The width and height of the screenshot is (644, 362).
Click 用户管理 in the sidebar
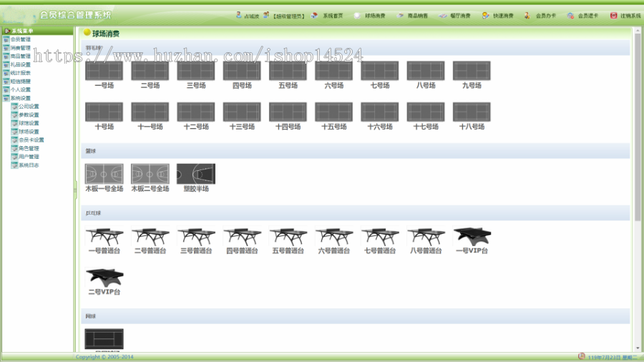point(29,157)
